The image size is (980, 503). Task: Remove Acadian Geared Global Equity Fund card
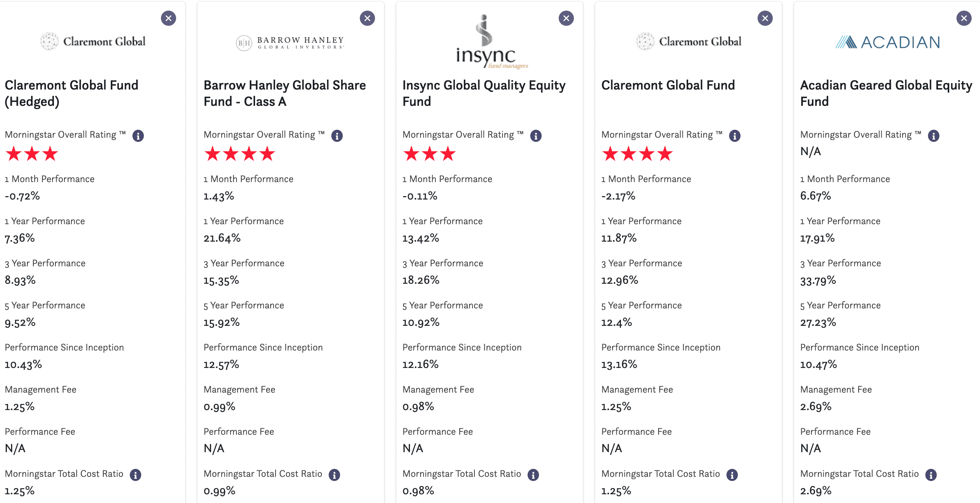click(x=964, y=18)
